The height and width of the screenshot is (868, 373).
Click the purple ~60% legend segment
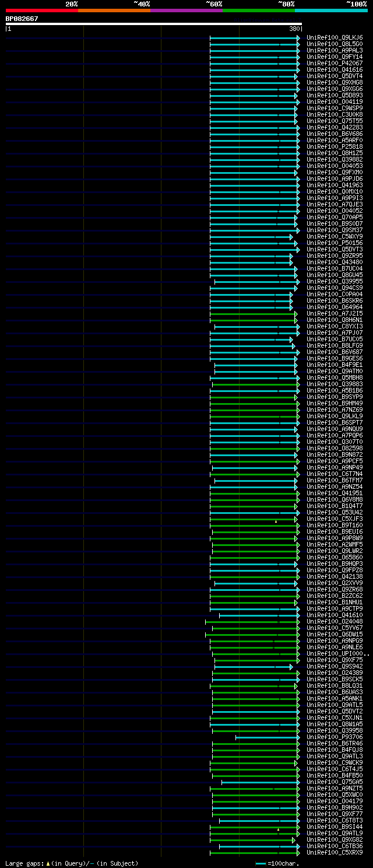pyautogui.click(x=186, y=10)
